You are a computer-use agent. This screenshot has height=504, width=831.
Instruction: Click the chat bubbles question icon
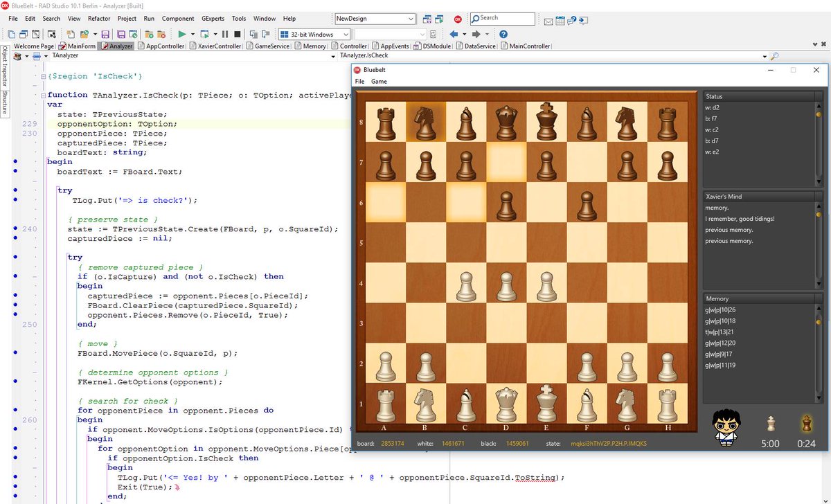[x=572, y=21]
